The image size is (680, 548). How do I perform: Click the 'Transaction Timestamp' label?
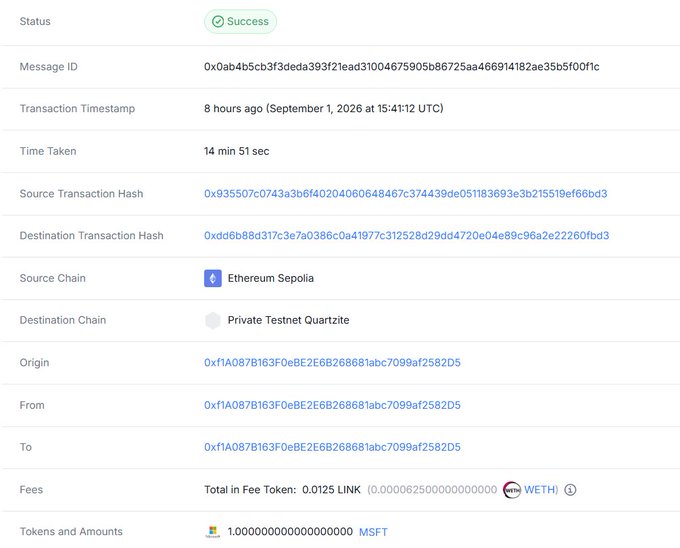click(77, 108)
